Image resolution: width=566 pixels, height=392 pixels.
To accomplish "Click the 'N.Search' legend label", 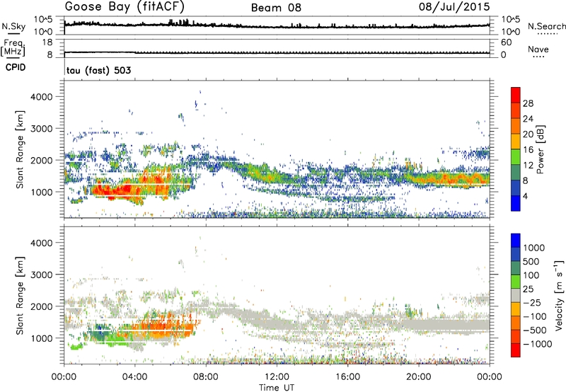I will click(546, 26).
